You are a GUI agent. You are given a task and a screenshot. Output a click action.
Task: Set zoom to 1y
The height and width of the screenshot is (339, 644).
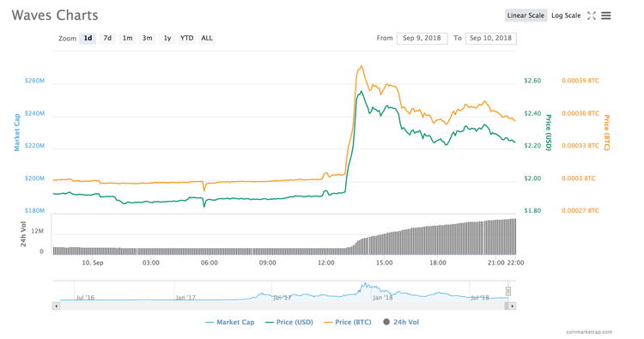tap(167, 38)
